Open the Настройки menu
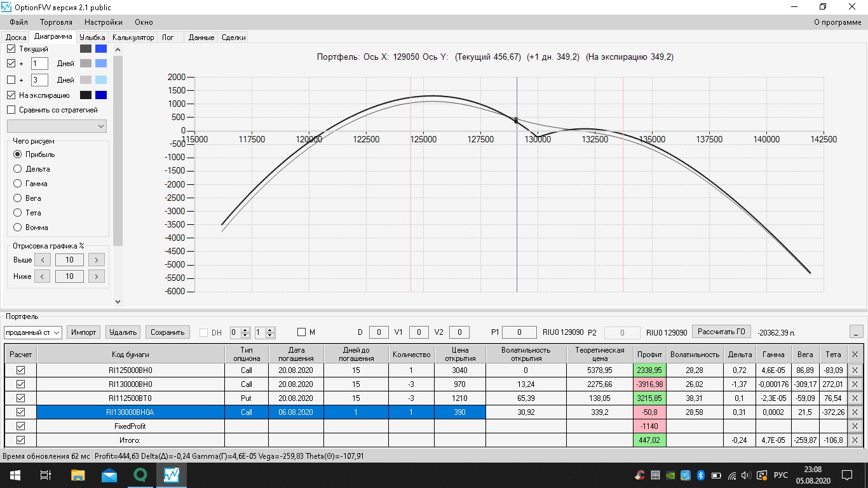The height and width of the screenshot is (488, 868). [x=104, y=22]
